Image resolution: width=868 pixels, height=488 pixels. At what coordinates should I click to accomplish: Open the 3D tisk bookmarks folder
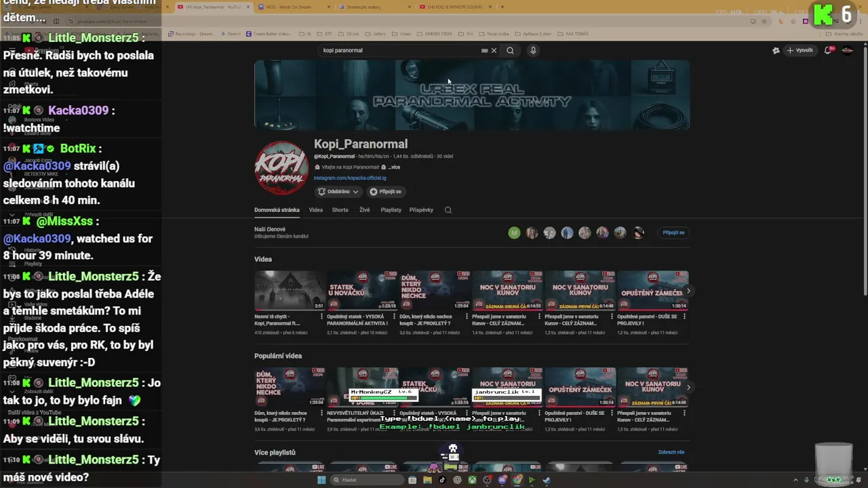349,33
